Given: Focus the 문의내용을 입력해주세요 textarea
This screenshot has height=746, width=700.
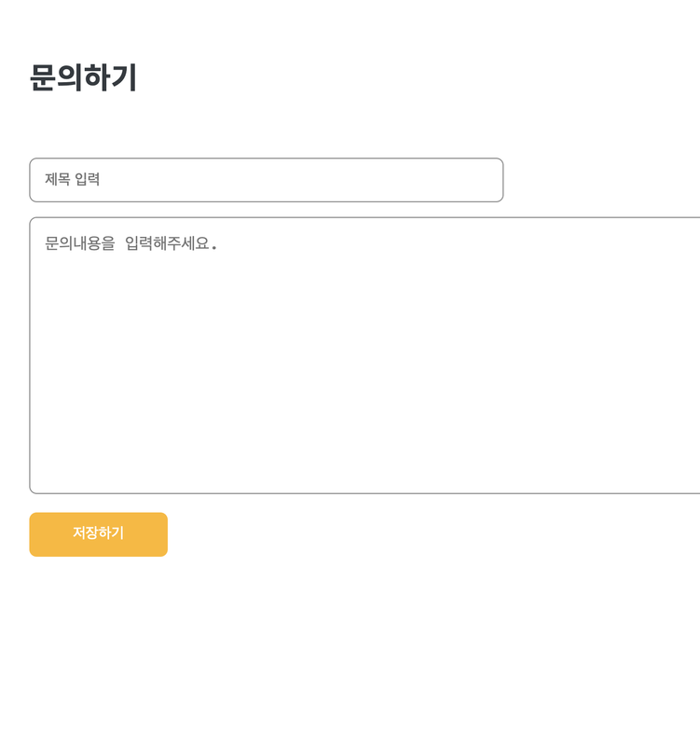Looking at the screenshot, I should click(x=364, y=355).
